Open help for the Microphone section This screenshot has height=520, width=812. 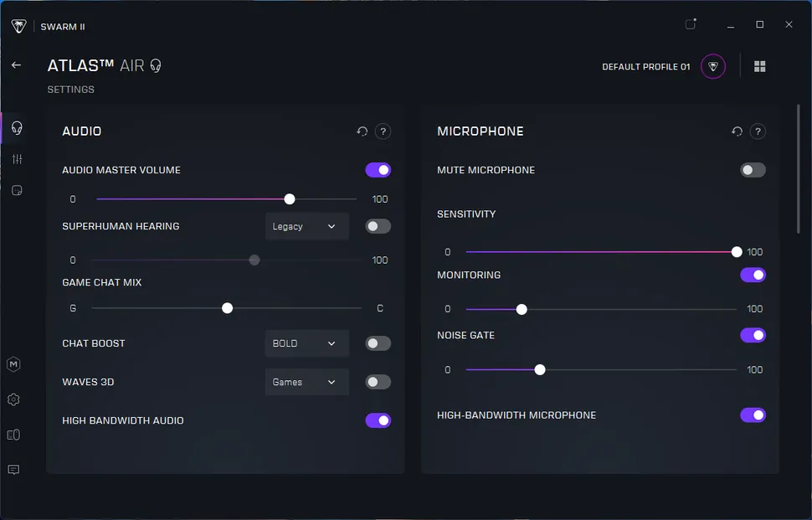tap(758, 131)
